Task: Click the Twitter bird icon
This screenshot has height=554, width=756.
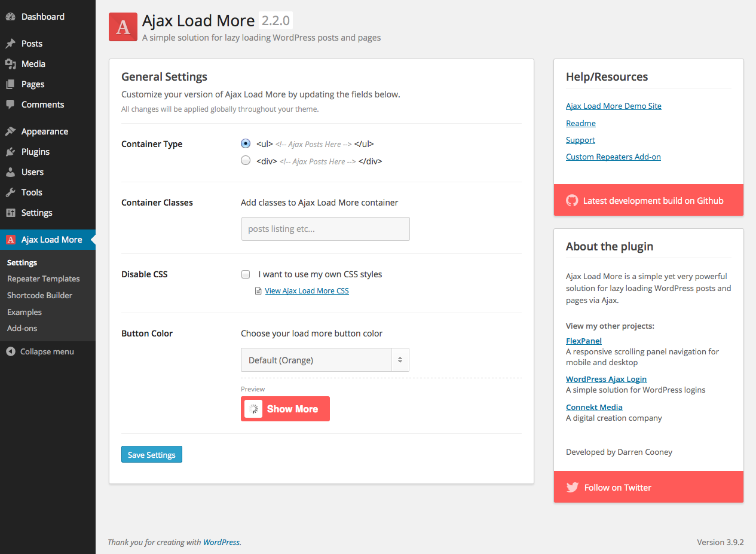Action: (x=572, y=488)
